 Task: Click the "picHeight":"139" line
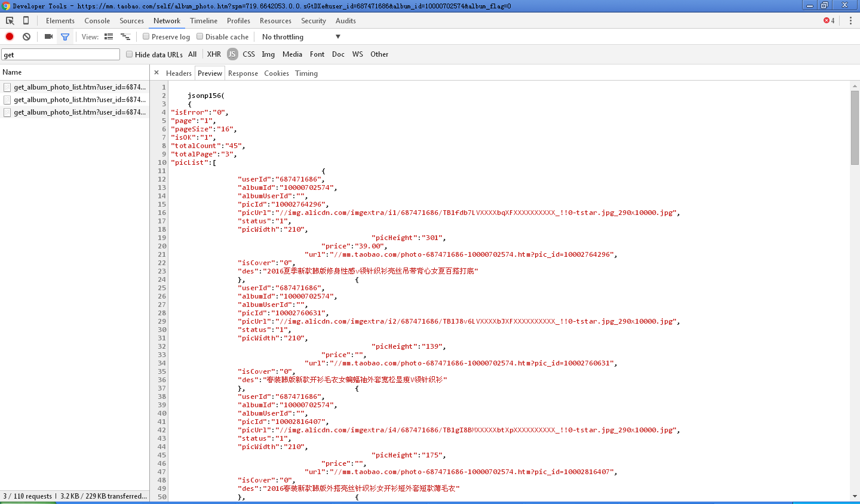pyautogui.click(x=408, y=346)
